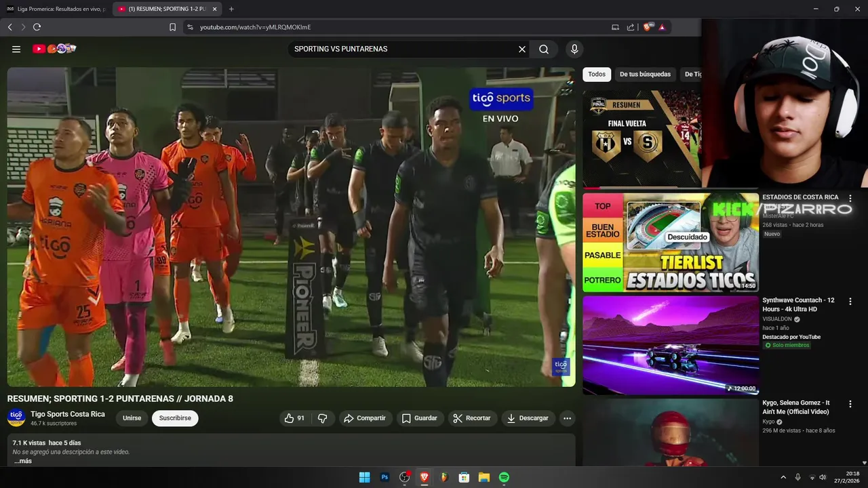Open a new browser tab

(x=231, y=9)
